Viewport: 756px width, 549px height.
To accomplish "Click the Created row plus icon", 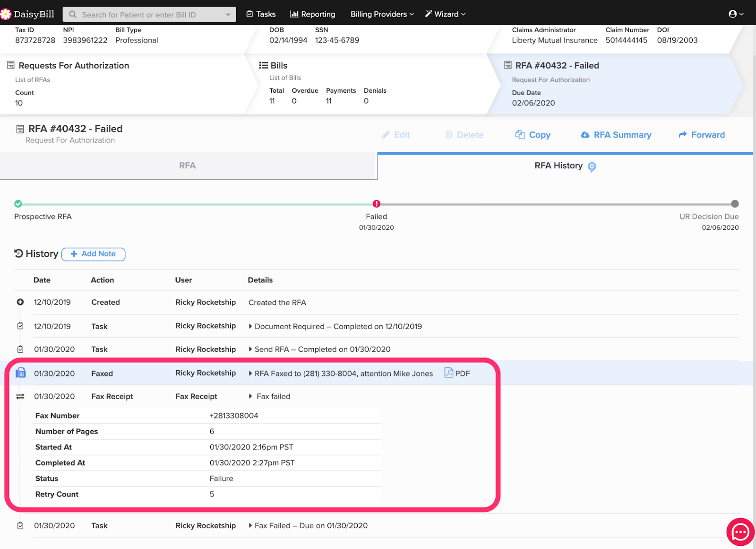I will tap(20, 302).
